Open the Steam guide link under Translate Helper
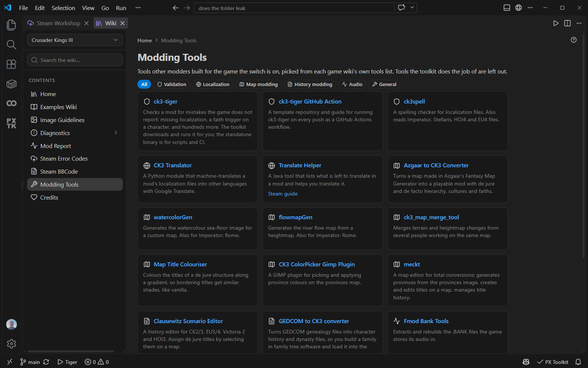 click(x=283, y=194)
